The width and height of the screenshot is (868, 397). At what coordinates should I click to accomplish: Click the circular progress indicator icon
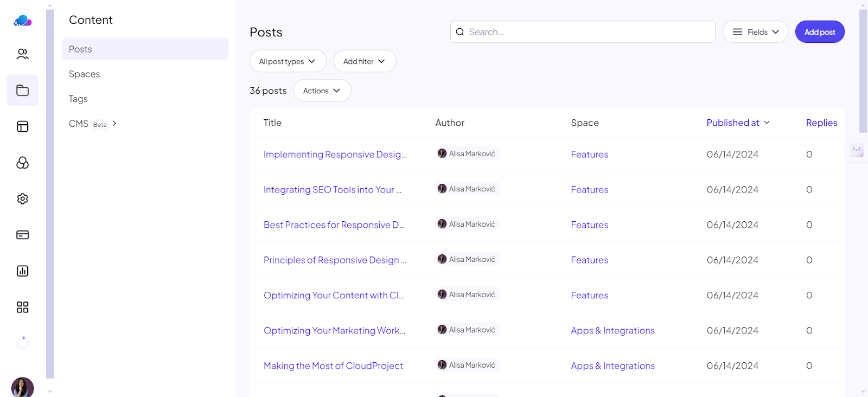click(22, 343)
